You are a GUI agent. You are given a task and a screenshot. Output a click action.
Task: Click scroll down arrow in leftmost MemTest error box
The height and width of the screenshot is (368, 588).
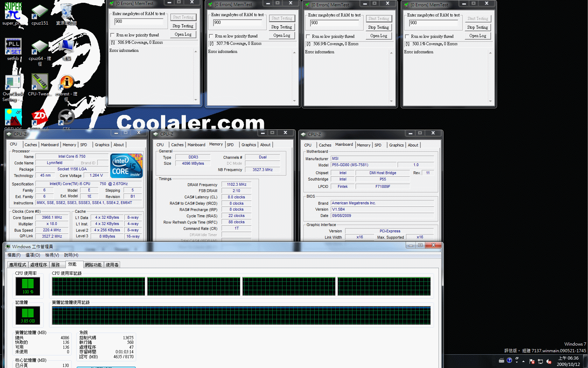196,100
